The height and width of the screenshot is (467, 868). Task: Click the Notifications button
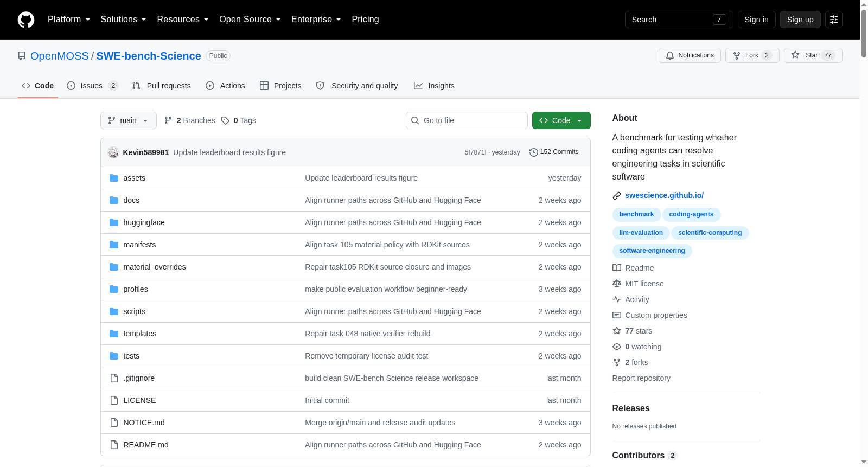point(690,55)
